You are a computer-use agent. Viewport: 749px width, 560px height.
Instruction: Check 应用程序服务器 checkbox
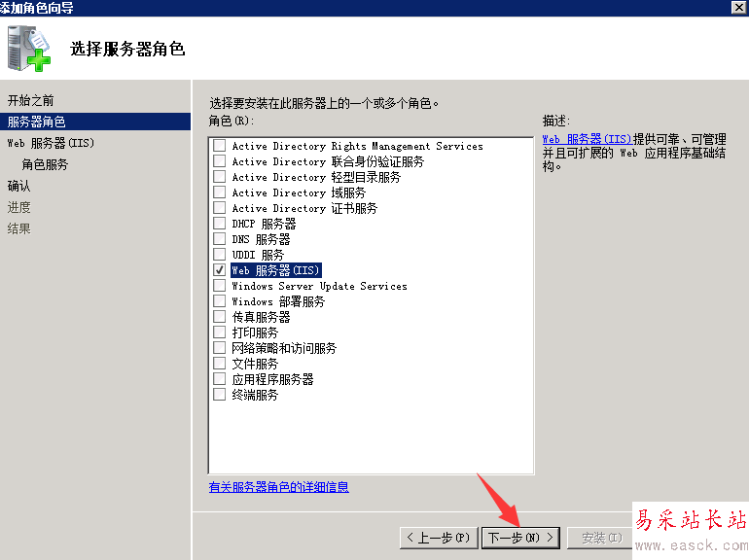[x=219, y=379]
